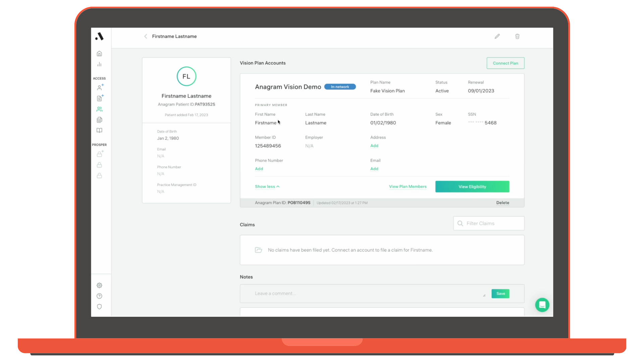
Task: Click the Connect Plan button
Action: [x=505, y=63]
